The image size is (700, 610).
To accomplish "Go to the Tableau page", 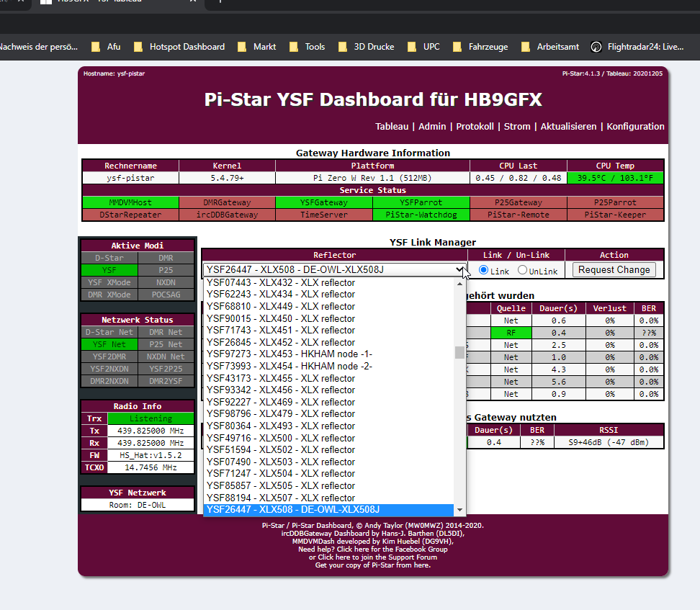I will coord(392,126).
